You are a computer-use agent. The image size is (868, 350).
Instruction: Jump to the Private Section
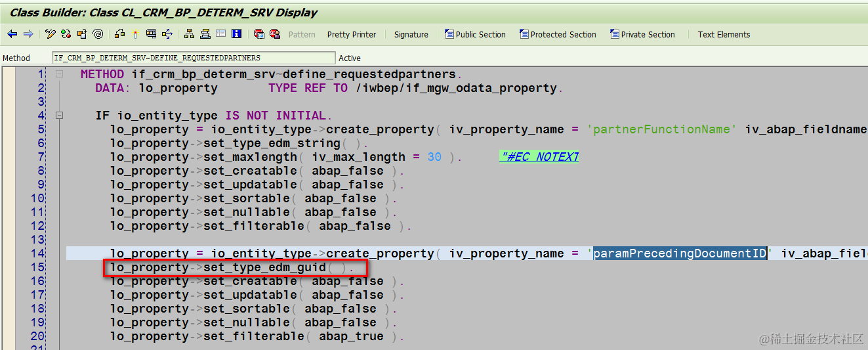pyautogui.click(x=642, y=35)
